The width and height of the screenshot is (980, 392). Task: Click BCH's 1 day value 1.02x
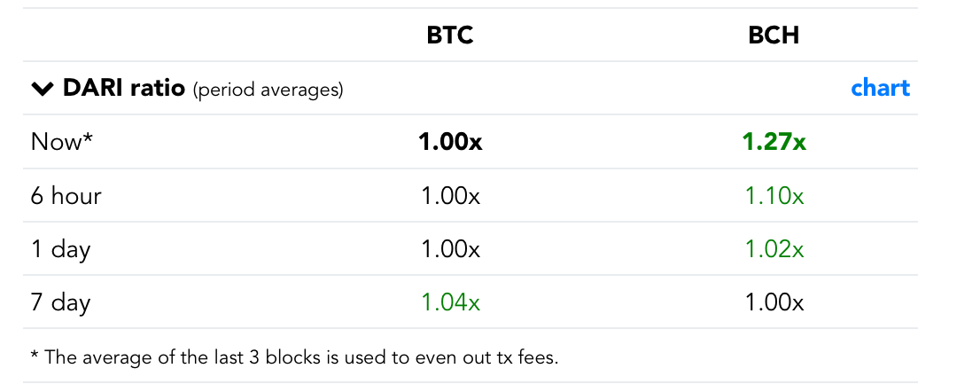point(774,249)
